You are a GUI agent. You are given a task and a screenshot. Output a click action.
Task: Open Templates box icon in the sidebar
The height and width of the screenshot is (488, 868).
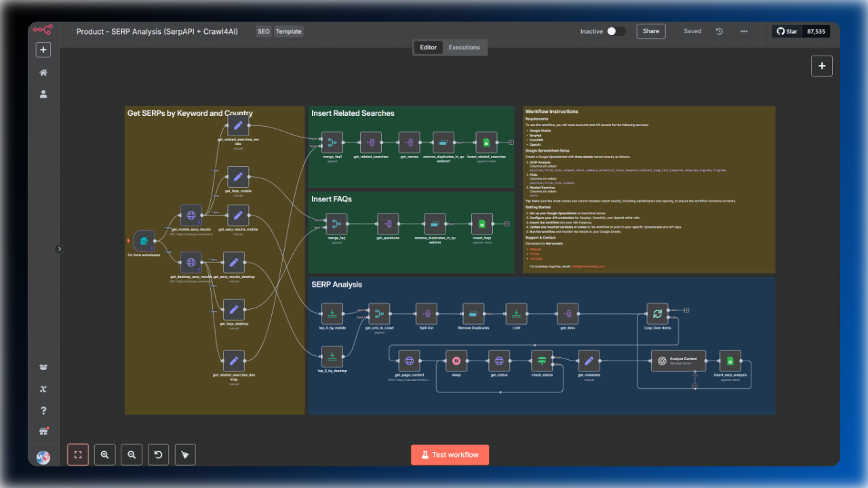click(x=43, y=367)
